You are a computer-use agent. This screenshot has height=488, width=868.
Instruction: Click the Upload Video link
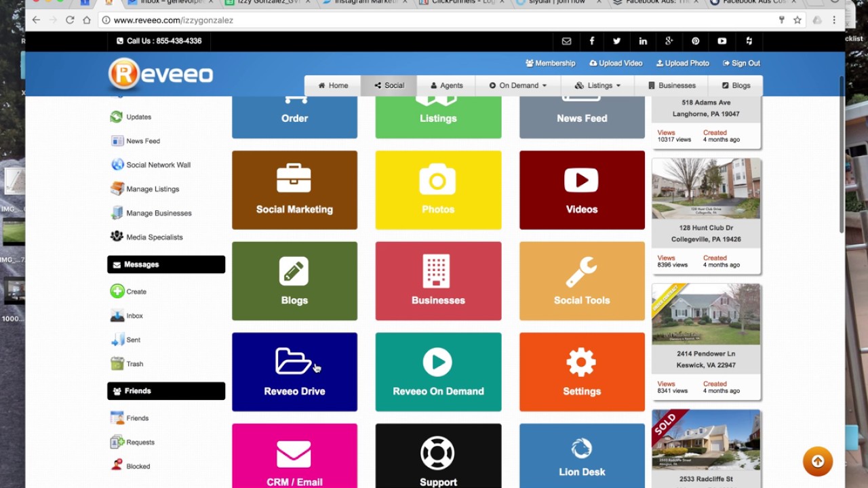[x=616, y=63]
